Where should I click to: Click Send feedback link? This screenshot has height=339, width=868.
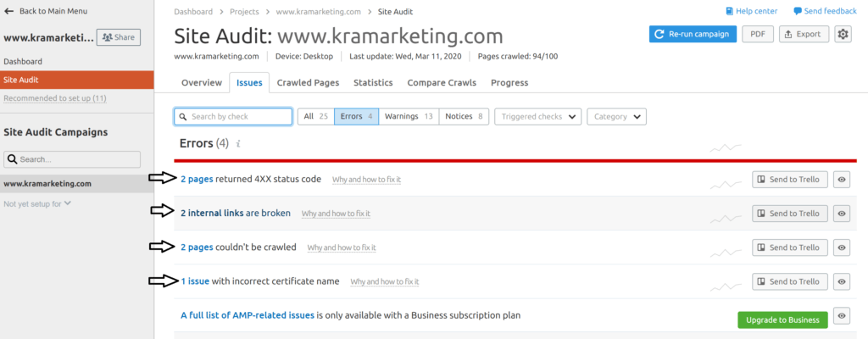click(825, 11)
